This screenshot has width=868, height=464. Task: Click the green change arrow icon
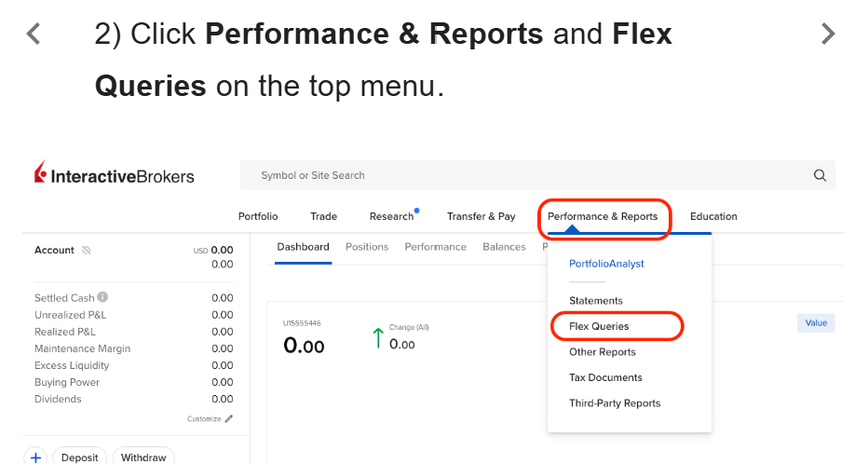coord(378,338)
